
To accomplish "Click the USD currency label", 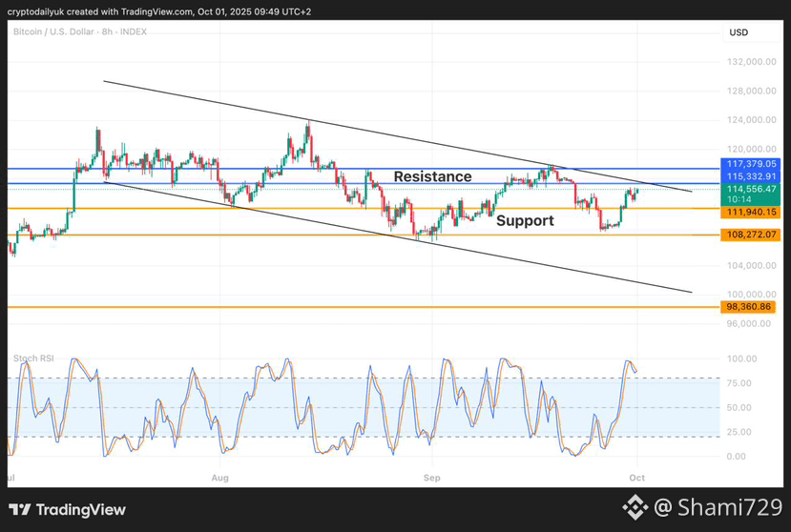I will 739,32.
